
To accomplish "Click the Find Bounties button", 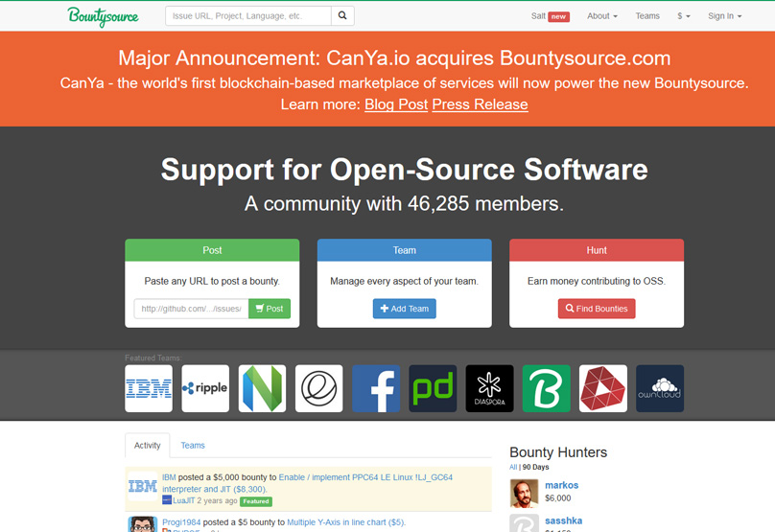I will coord(597,309).
